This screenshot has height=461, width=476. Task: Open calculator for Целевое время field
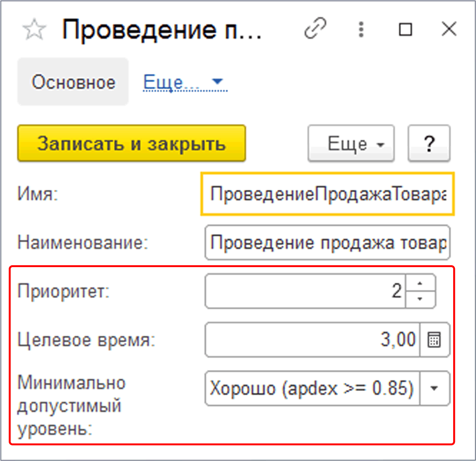click(x=434, y=340)
